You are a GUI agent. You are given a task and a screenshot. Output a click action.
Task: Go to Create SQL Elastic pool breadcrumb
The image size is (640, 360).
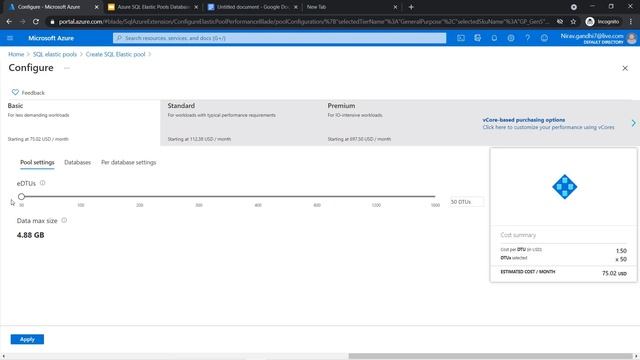click(115, 54)
